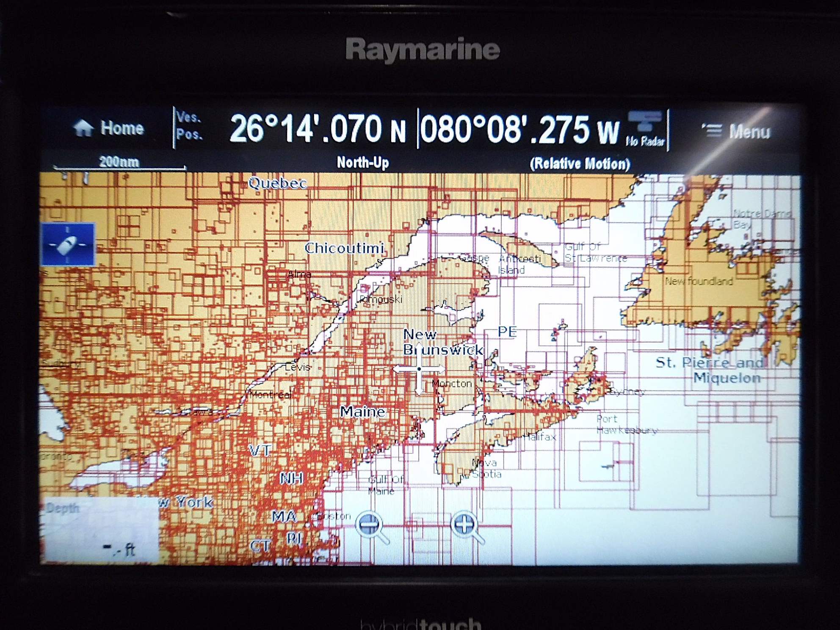Tap the (Relative Motion) mode label
This screenshot has width=840, height=630.
580,164
